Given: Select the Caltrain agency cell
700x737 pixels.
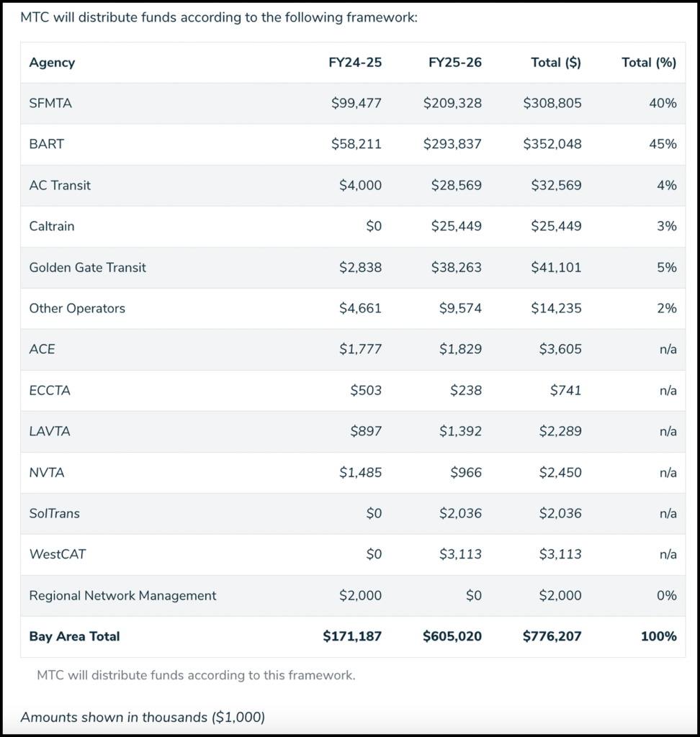Looking at the screenshot, I should coord(52,226).
